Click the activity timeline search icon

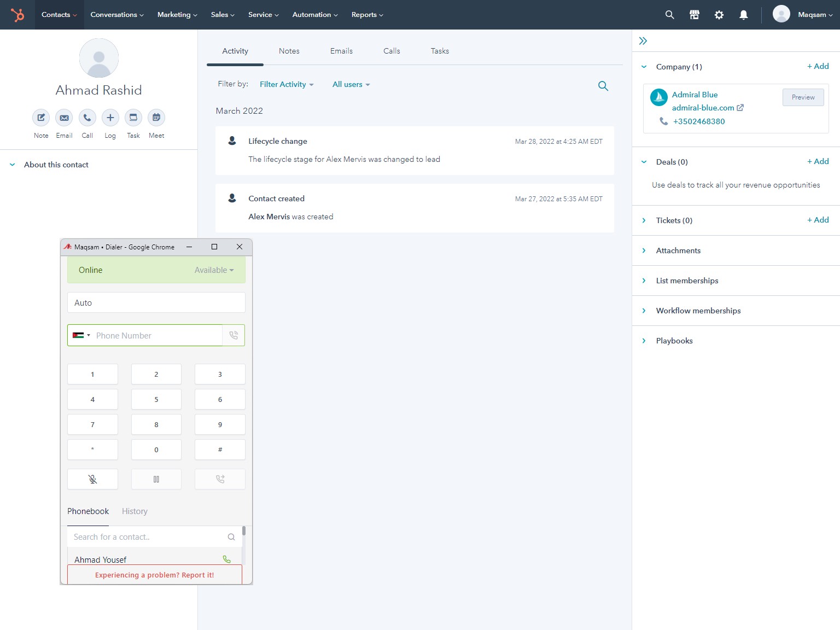click(x=603, y=86)
